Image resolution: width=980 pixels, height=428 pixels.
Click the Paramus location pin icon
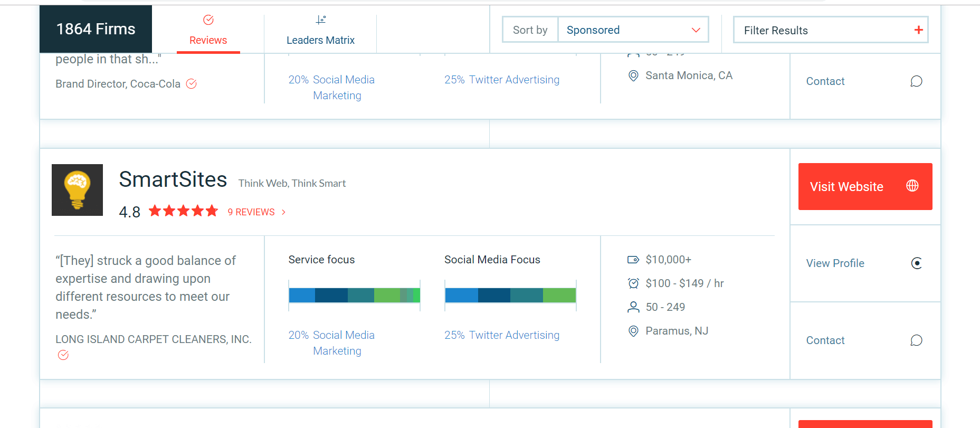click(x=633, y=331)
